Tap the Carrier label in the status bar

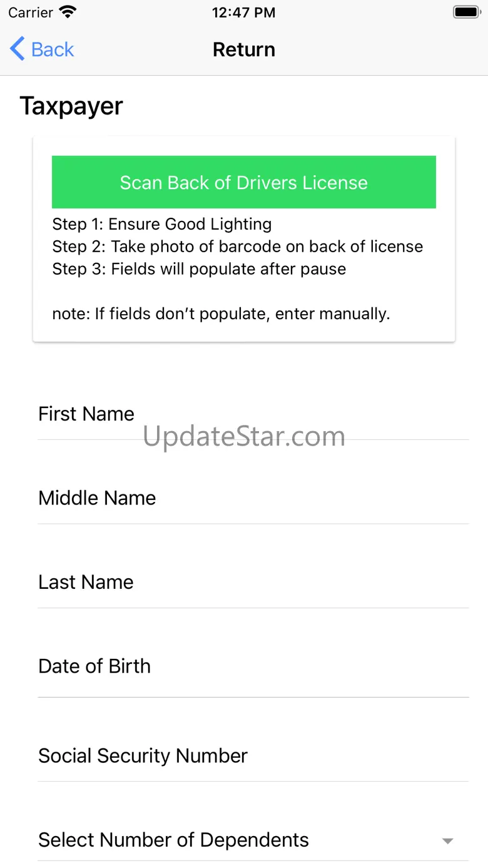click(x=31, y=13)
